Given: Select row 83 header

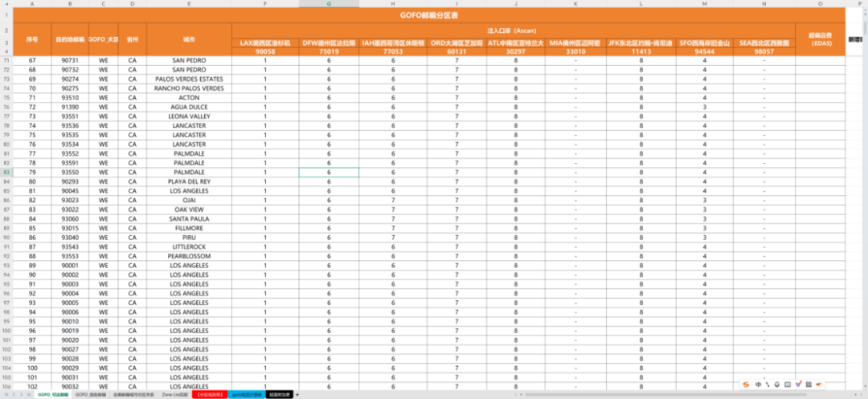Looking at the screenshot, I should point(7,173).
